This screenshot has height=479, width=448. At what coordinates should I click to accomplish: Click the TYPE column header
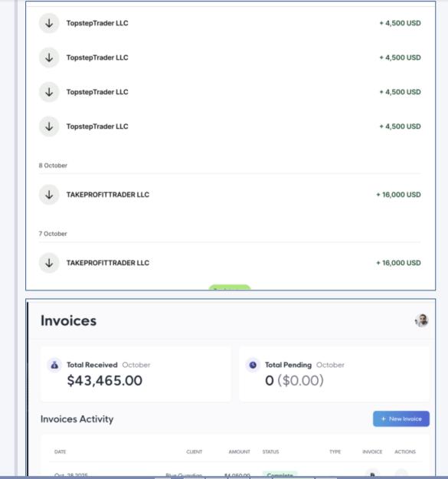click(x=335, y=452)
